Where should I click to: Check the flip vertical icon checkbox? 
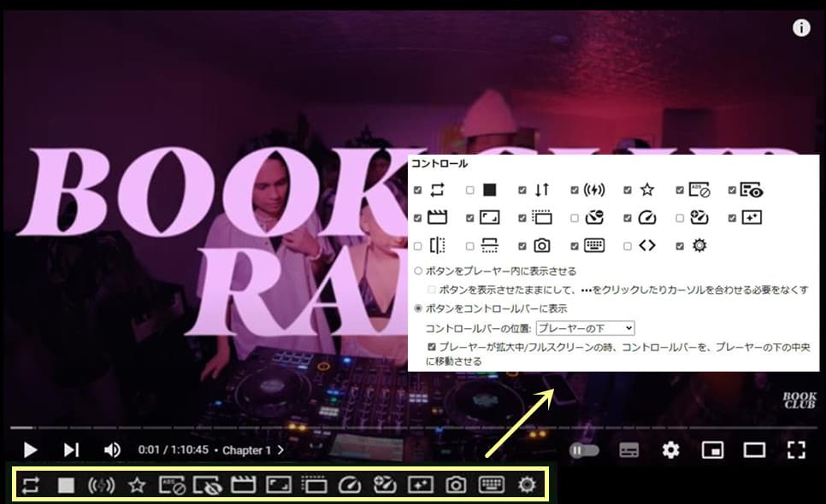pos(470,246)
